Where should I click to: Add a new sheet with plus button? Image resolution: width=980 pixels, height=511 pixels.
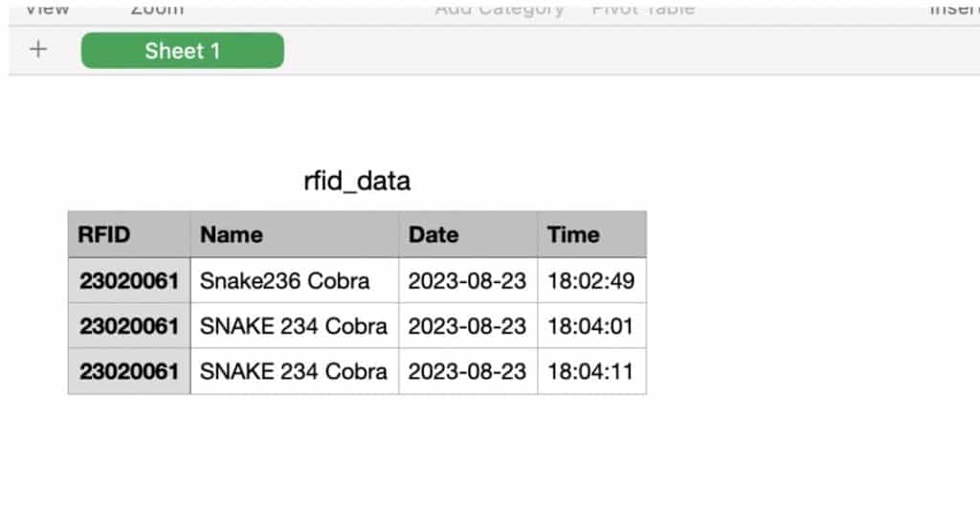click(x=38, y=50)
